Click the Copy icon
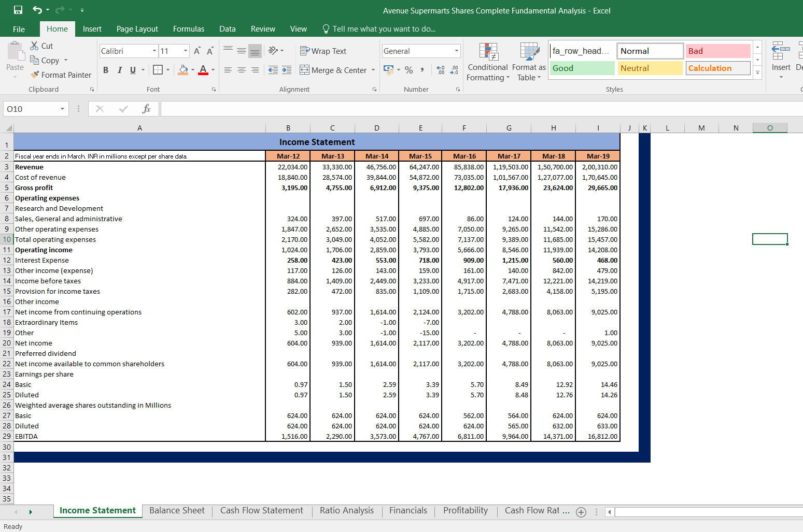 35,60
